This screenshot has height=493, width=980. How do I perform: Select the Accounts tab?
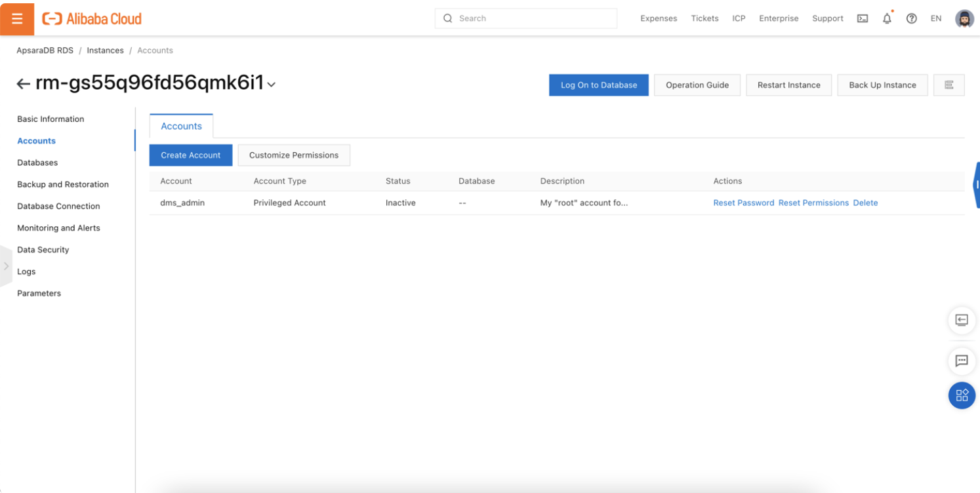(181, 126)
